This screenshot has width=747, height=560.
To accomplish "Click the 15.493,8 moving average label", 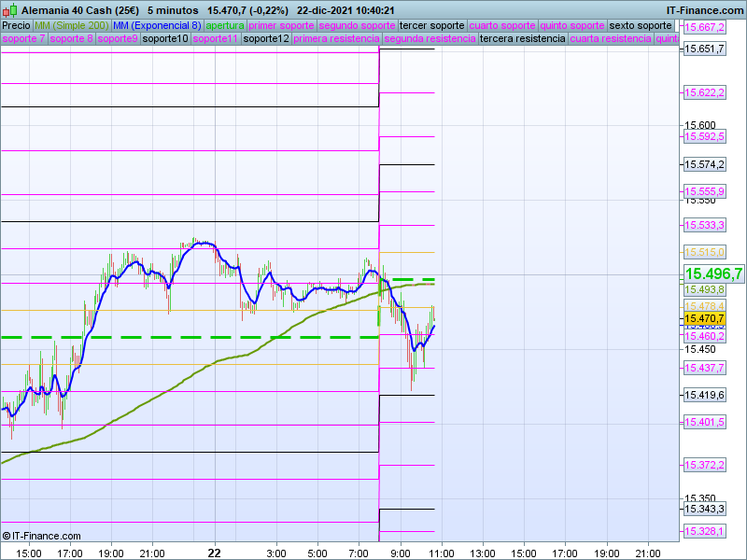I will click(704, 289).
